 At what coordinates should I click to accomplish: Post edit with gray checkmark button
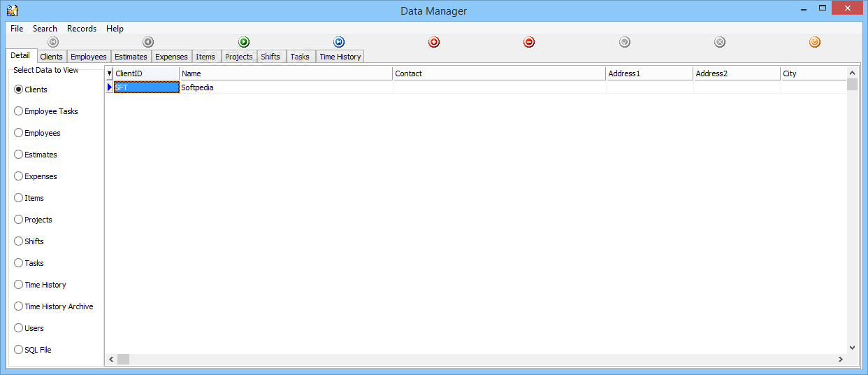pos(625,42)
